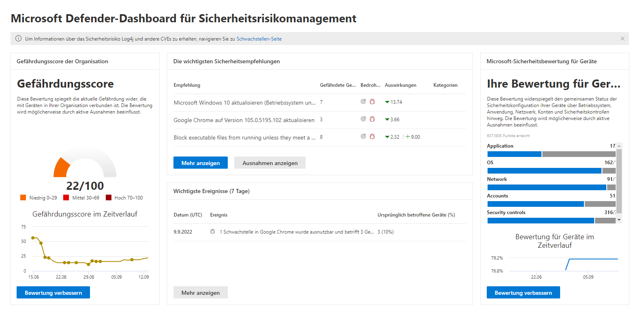The height and width of the screenshot is (309, 644).
Task: Click the down arrow next to impact 13.74
Action: 387,102
